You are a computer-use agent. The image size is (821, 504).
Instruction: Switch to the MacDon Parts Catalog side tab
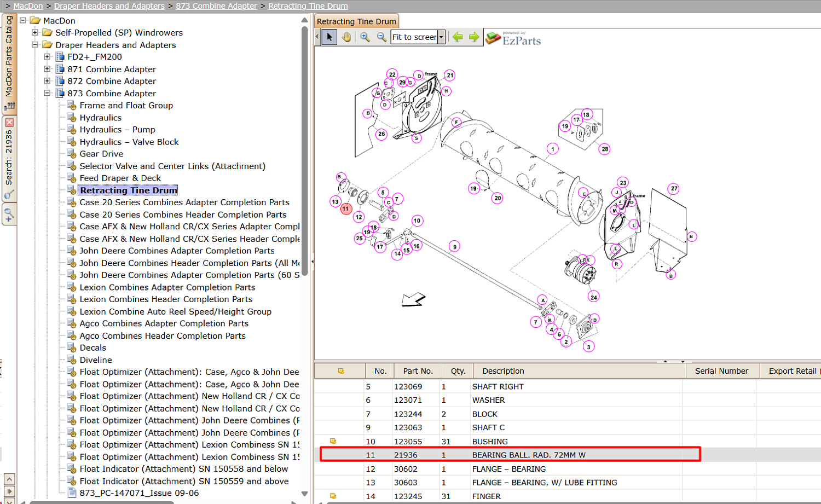9,63
